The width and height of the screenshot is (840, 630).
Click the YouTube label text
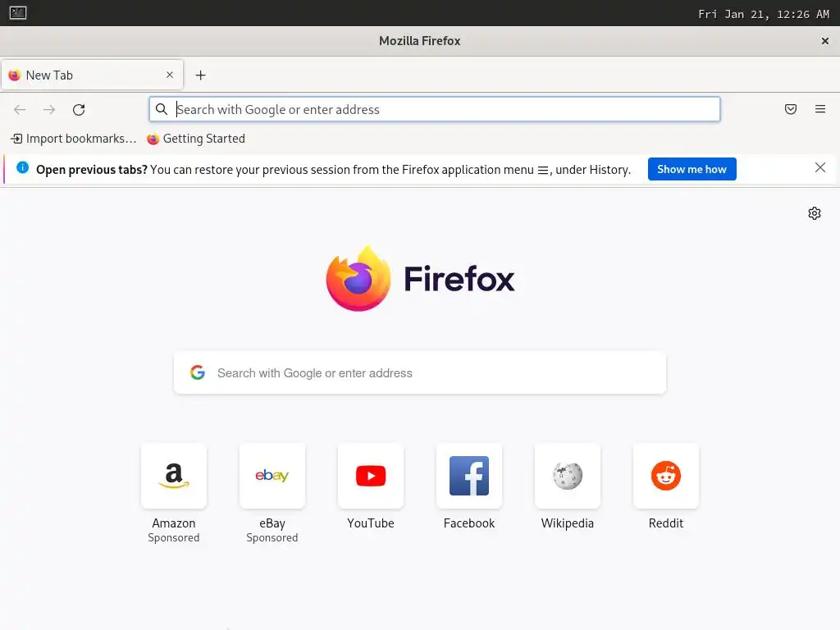click(x=371, y=523)
